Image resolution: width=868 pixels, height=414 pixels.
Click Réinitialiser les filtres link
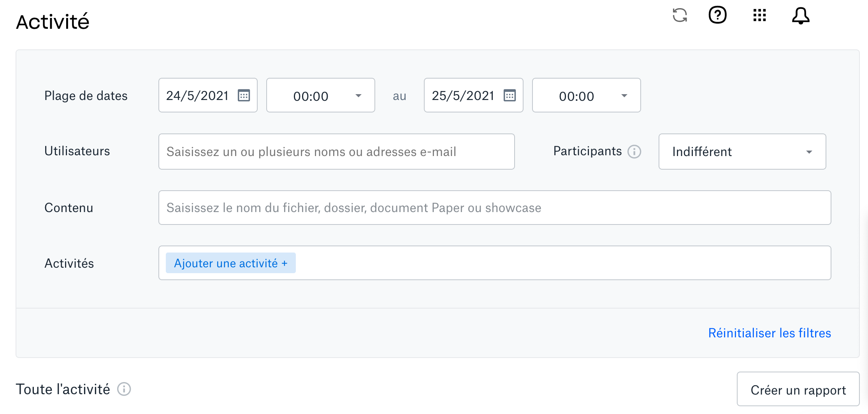[770, 333]
